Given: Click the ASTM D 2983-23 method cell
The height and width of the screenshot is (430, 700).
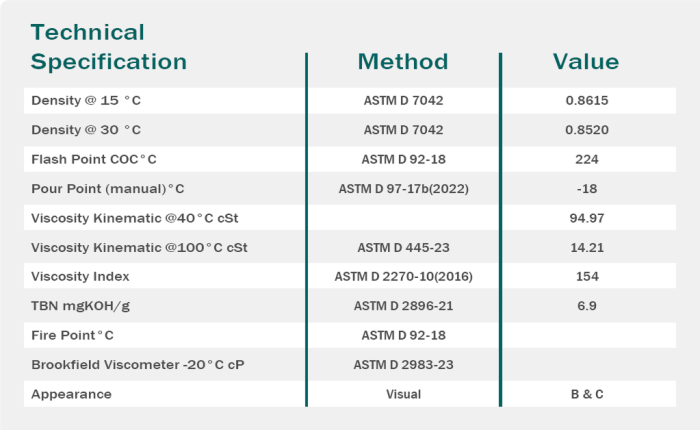Looking at the screenshot, I should pyautogui.click(x=403, y=364).
